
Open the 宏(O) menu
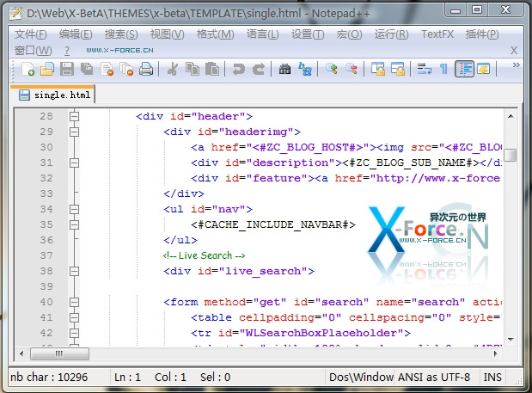click(x=349, y=34)
